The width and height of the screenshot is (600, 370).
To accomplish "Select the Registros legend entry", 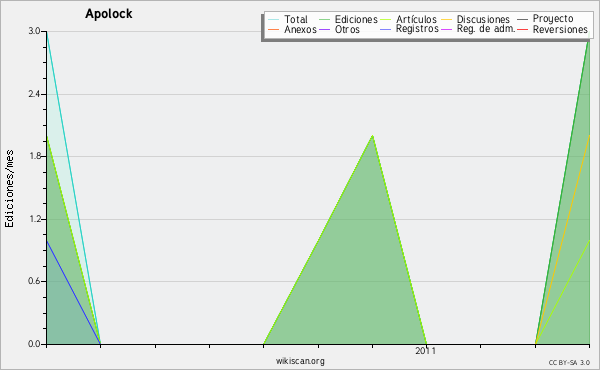I will [x=409, y=29].
